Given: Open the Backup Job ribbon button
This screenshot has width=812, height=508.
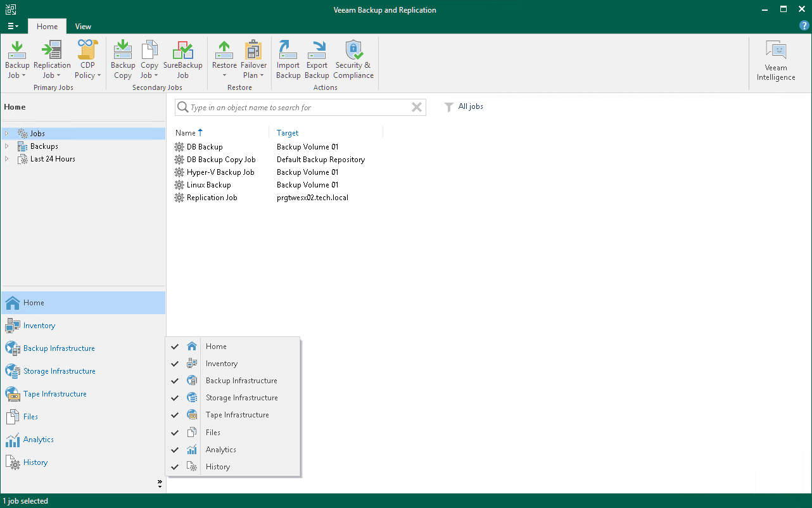Looking at the screenshot, I should point(17,60).
